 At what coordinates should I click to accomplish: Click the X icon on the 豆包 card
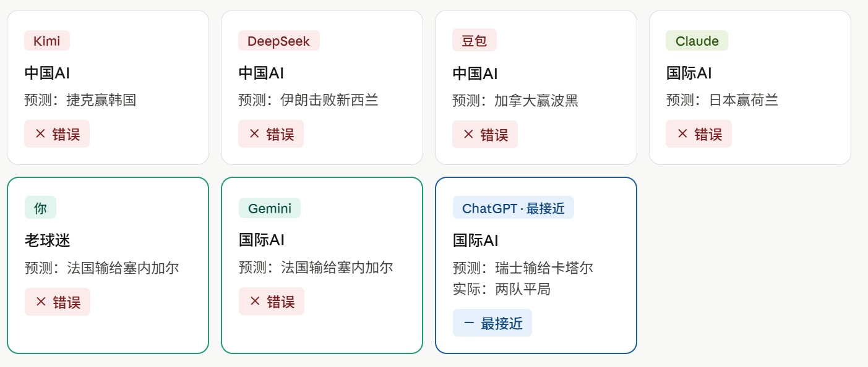468,134
